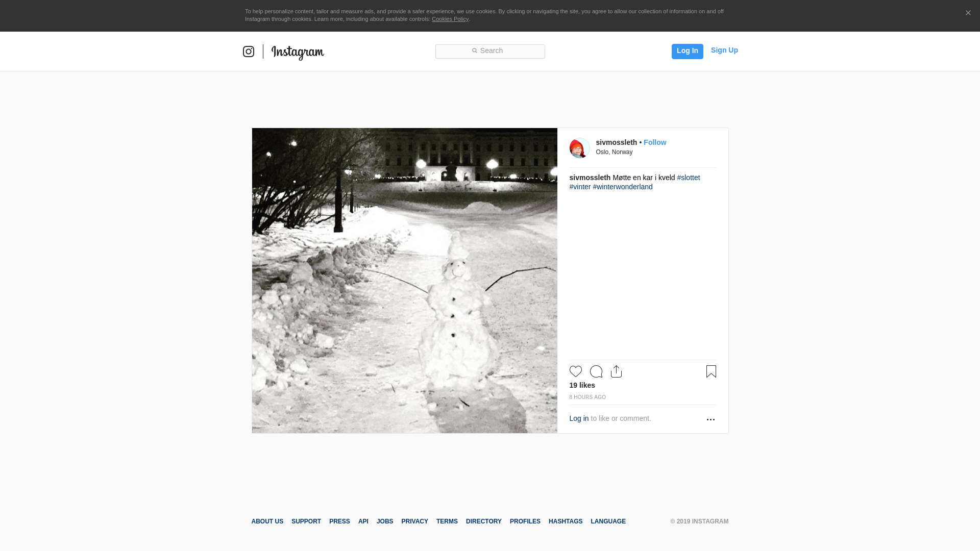
Task: Open PRIVACY footer link
Action: [x=414, y=521]
